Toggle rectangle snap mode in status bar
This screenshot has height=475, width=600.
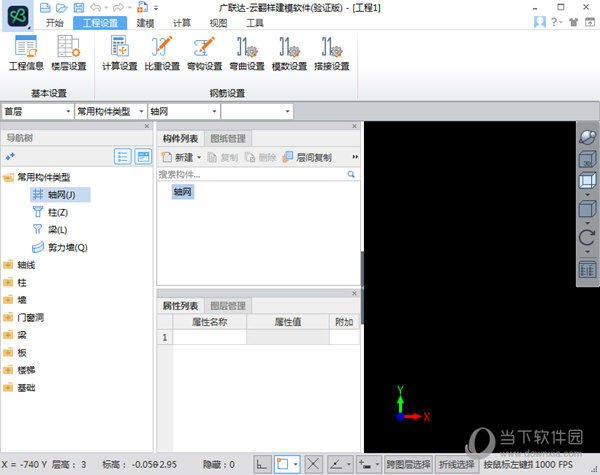coord(283,465)
